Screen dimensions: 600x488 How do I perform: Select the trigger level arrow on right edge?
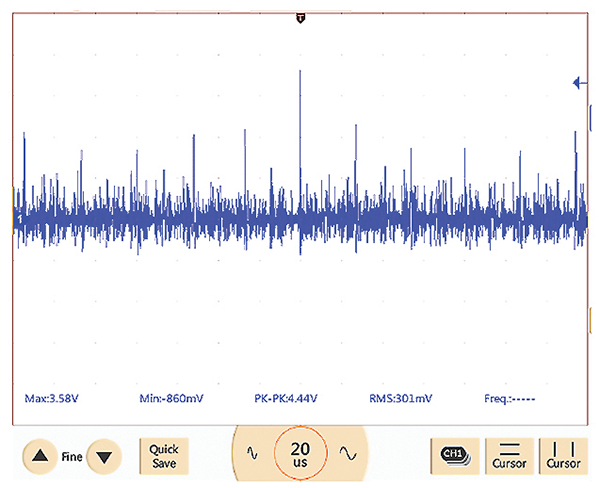pos(578,83)
